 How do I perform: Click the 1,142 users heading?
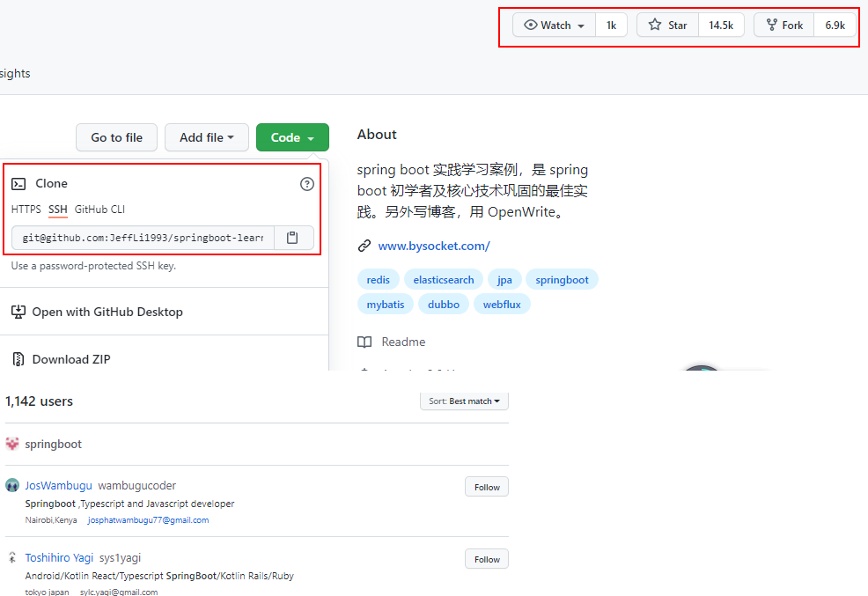(x=39, y=401)
